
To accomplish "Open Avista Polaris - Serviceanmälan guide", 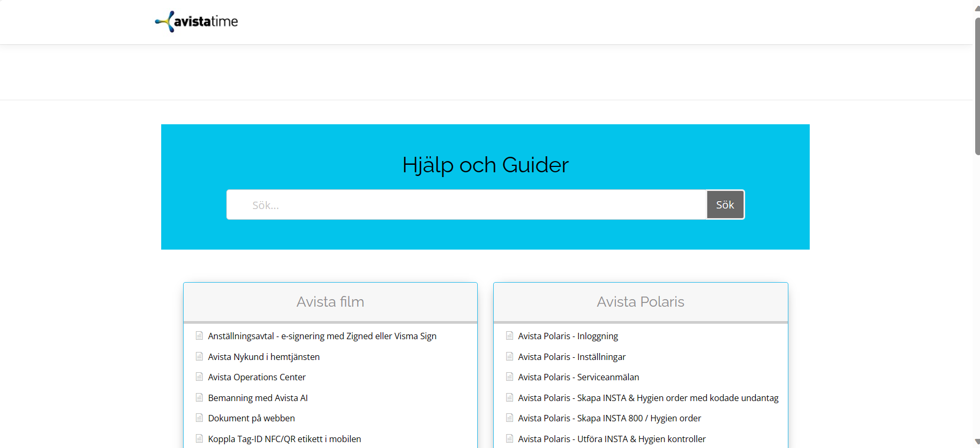I will coord(579,377).
